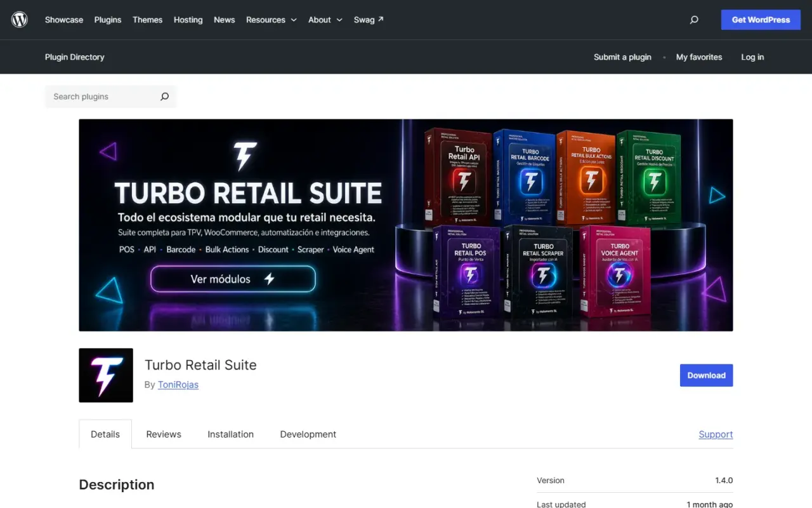Open author ToniRojas profile link
The height and width of the screenshot is (508, 812).
coord(178,385)
